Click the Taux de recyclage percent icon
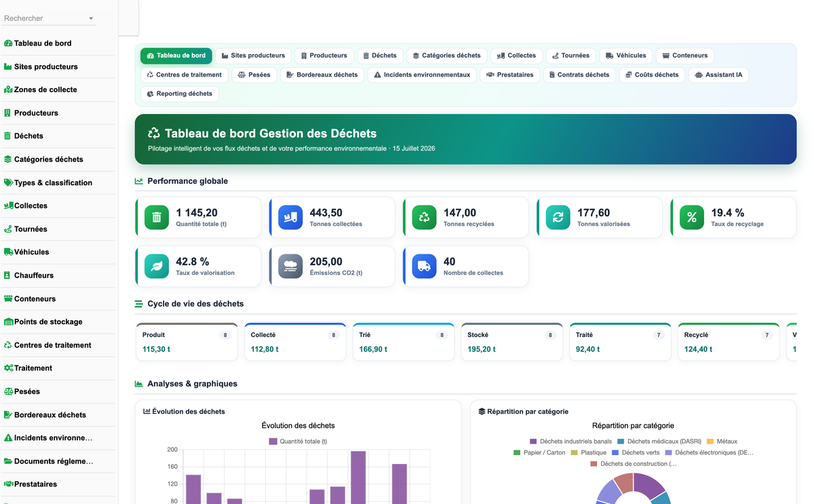This screenshot has width=814, height=504. click(692, 217)
